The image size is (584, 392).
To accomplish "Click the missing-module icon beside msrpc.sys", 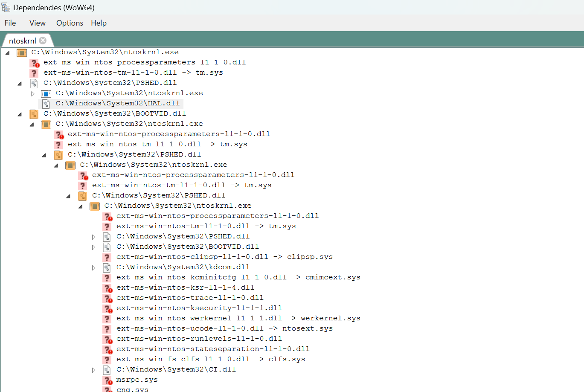I will click(108, 380).
